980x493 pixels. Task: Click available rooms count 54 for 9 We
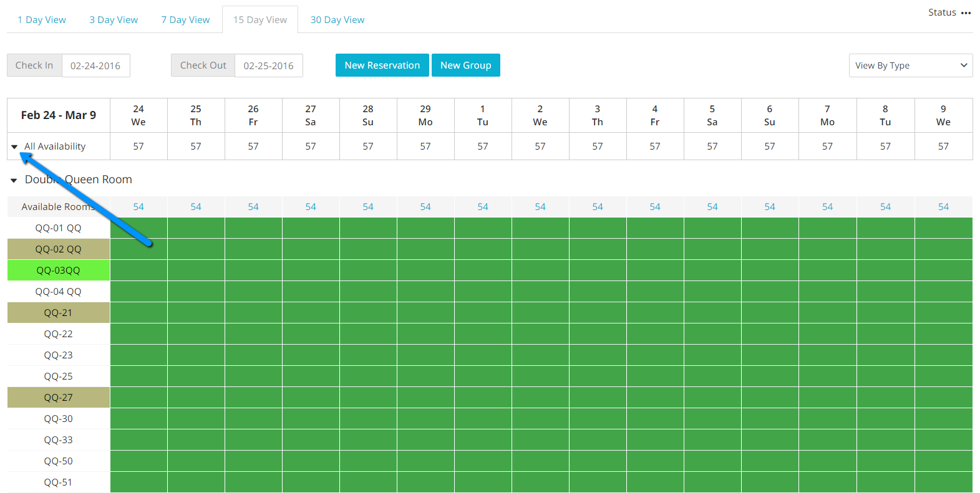pos(943,207)
